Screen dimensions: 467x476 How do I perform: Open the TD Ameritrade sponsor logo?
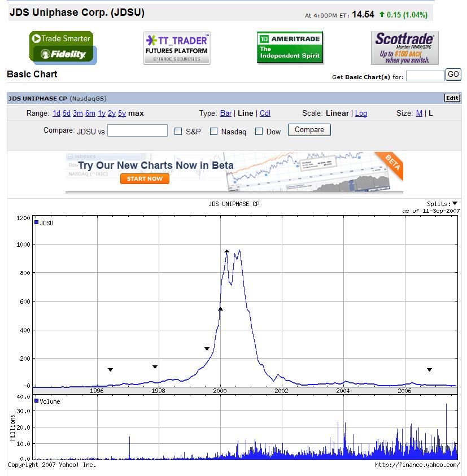(290, 47)
